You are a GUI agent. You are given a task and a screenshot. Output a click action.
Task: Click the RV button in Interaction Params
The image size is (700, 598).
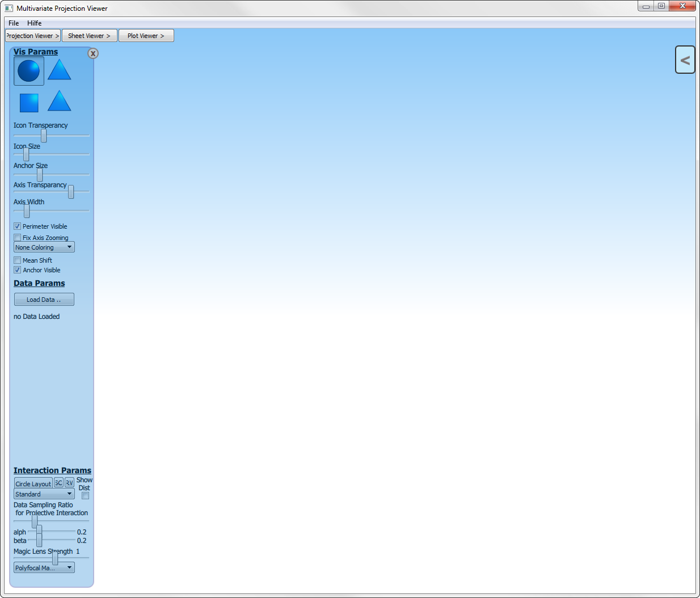pyautogui.click(x=69, y=483)
